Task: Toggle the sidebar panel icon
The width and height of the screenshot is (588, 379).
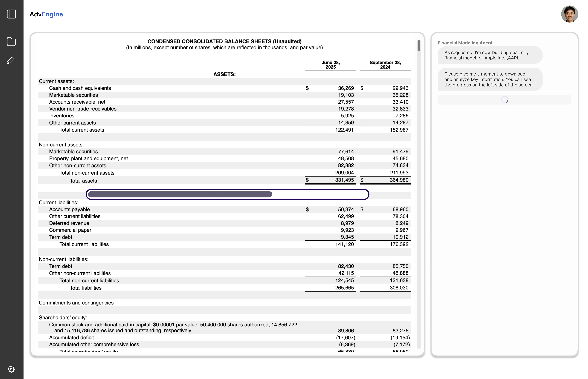Action: [11, 14]
